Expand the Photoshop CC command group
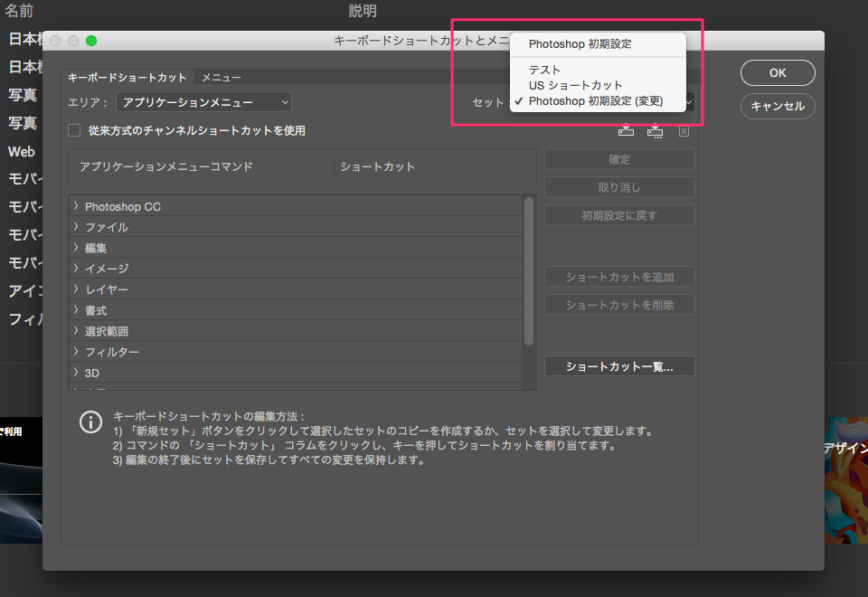 pos(76,206)
